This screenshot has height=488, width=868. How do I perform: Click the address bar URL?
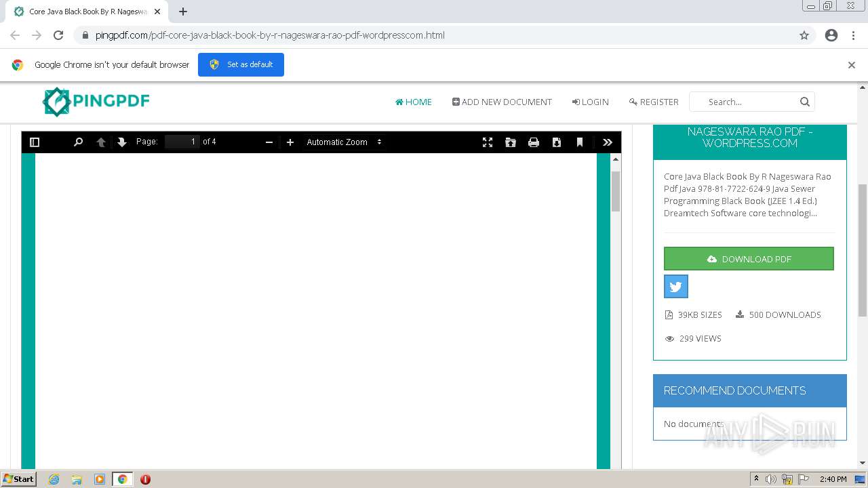270,35
